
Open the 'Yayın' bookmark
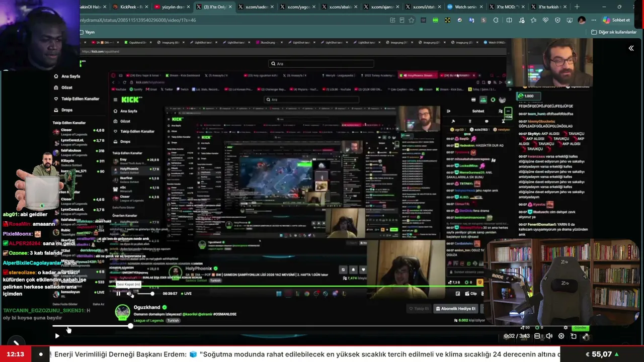[x=88, y=32]
